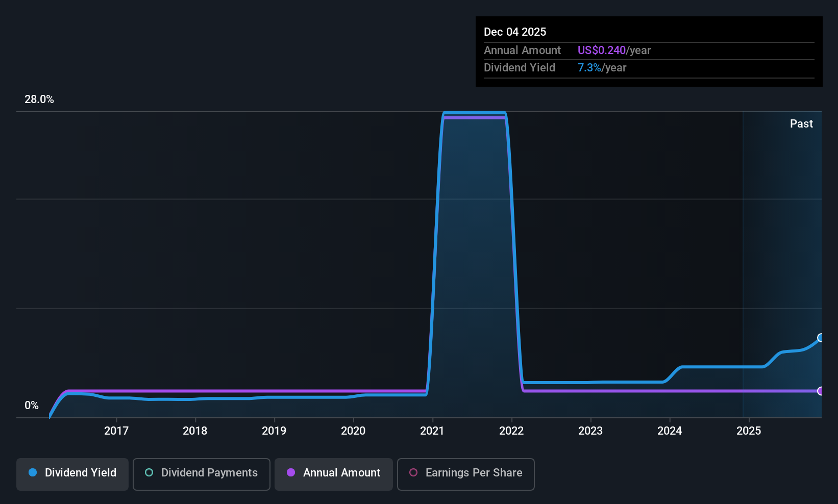Click the 2025 x-axis label
This screenshot has width=838, height=504.
[749, 431]
